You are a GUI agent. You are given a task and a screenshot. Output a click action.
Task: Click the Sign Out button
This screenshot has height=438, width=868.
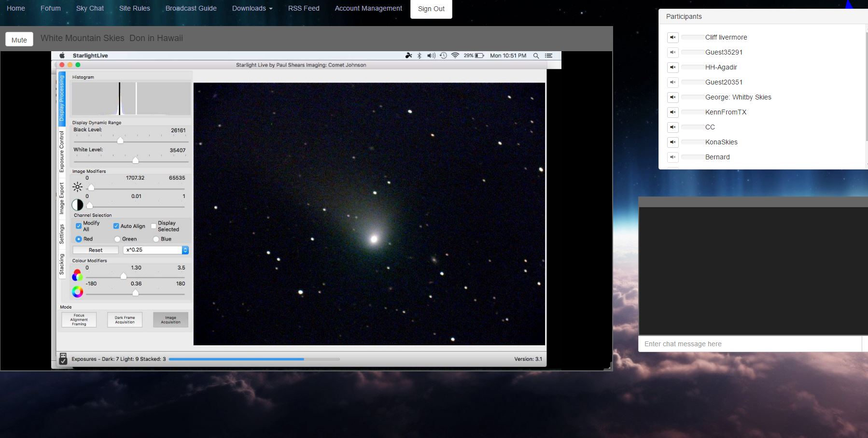point(431,9)
